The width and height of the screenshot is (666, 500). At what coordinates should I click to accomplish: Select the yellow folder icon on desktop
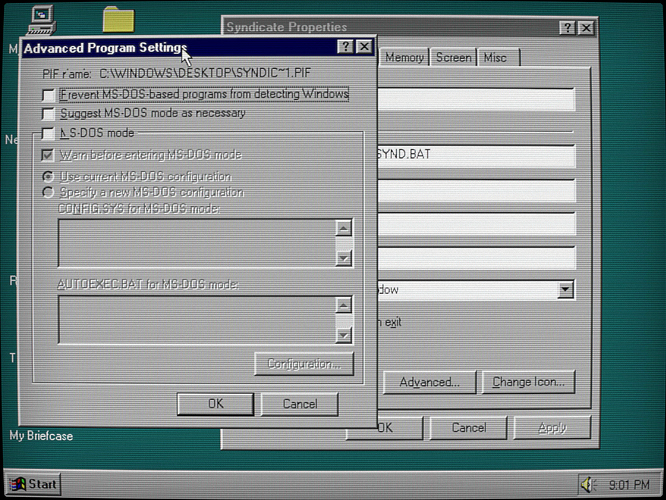pyautogui.click(x=118, y=19)
